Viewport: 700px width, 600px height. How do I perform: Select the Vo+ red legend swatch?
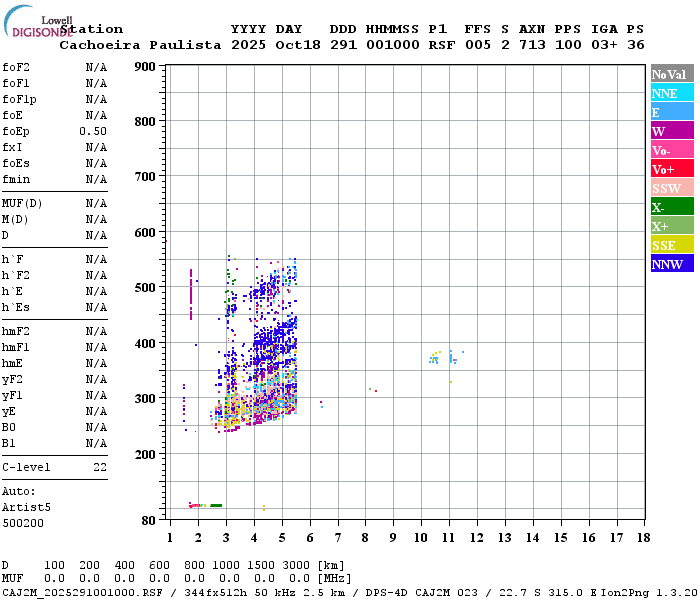pyautogui.click(x=672, y=168)
